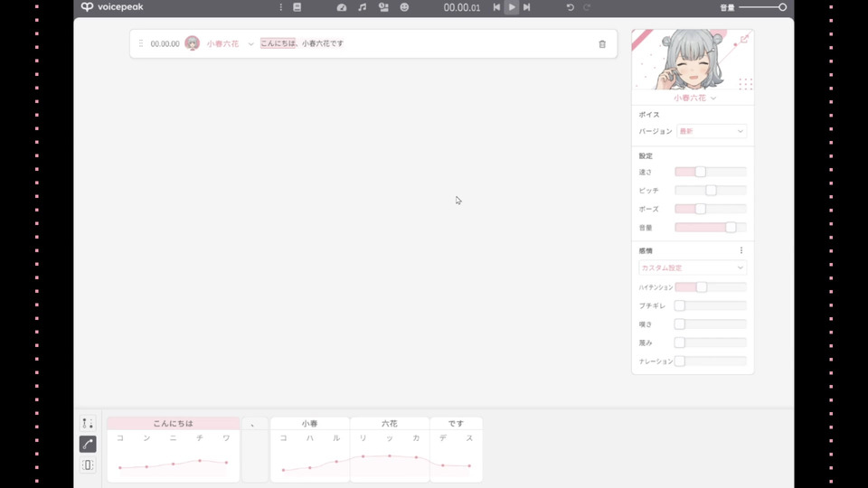Select the 六花 phrase block
The height and width of the screenshot is (488, 868).
[390, 423]
